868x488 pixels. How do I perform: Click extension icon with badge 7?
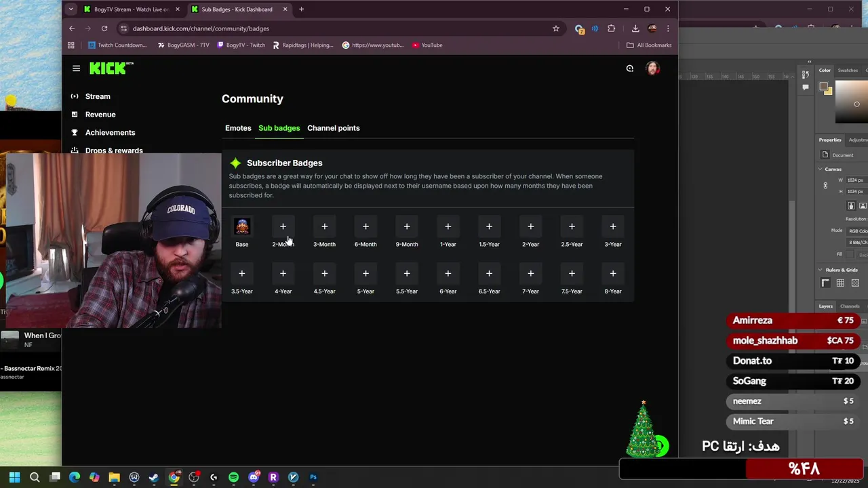click(x=579, y=28)
